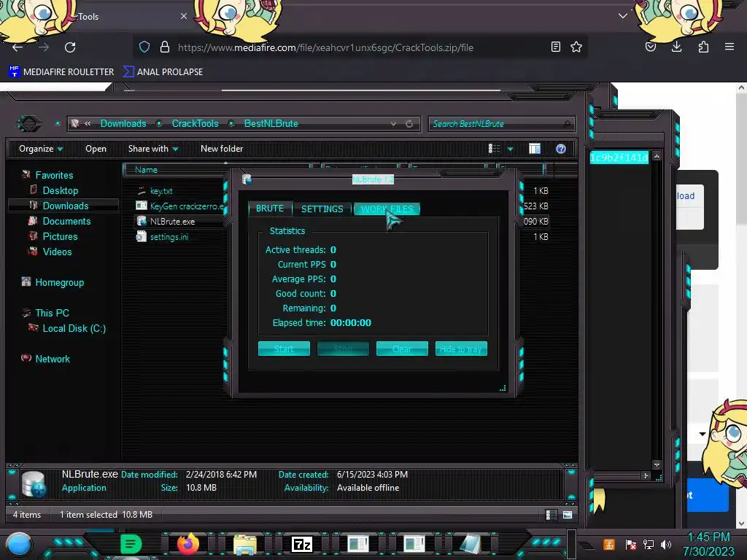Screen dimensions: 747x560
Task: Click the volume speaker tray icon
Action: tap(666, 544)
